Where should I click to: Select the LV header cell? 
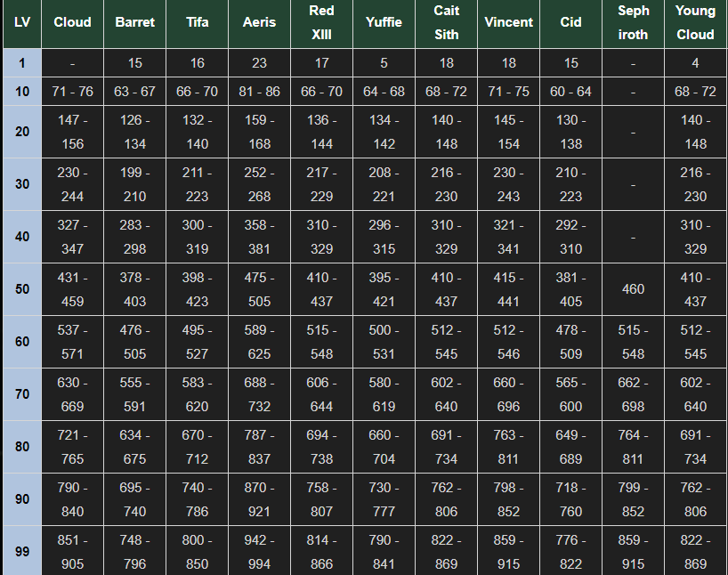click(x=22, y=22)
